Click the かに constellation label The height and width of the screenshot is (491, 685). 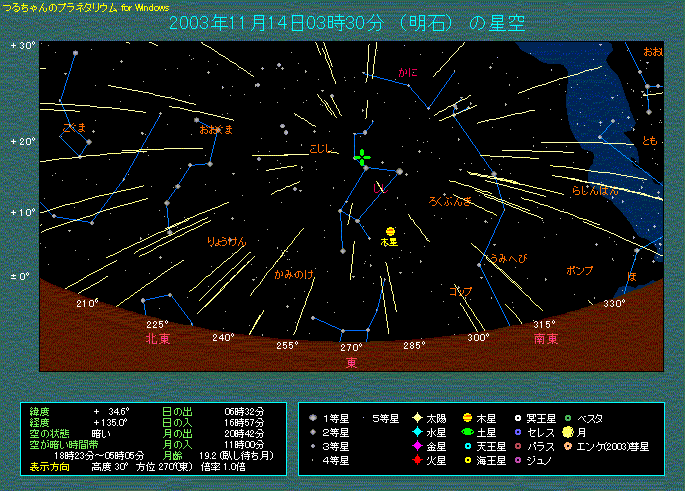[408, 73]
